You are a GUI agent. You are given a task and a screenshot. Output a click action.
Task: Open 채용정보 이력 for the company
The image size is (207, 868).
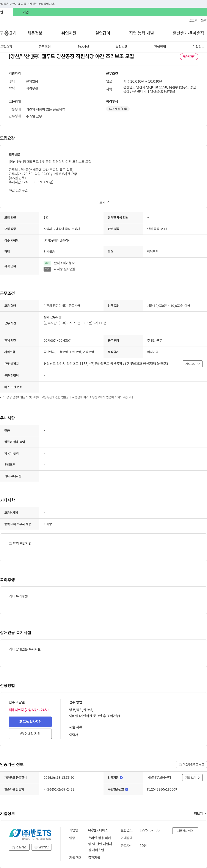click(x=185, y=831)
